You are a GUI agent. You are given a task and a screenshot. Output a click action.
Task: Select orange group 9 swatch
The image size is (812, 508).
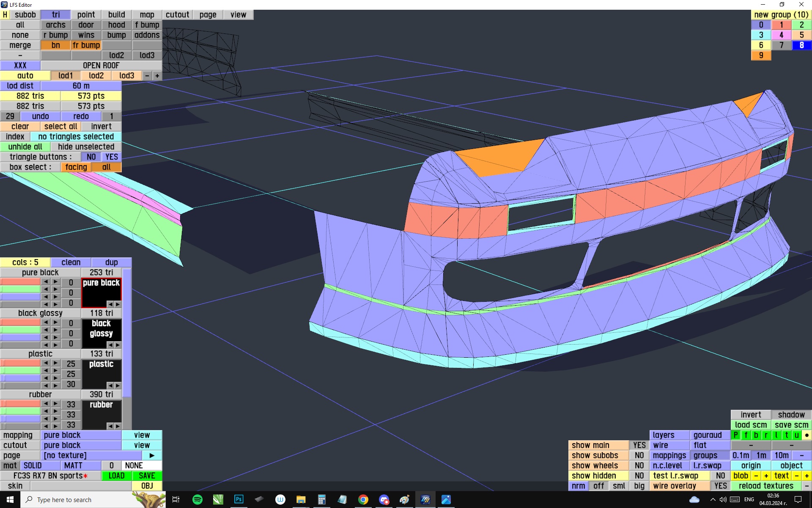click(761, 55)
